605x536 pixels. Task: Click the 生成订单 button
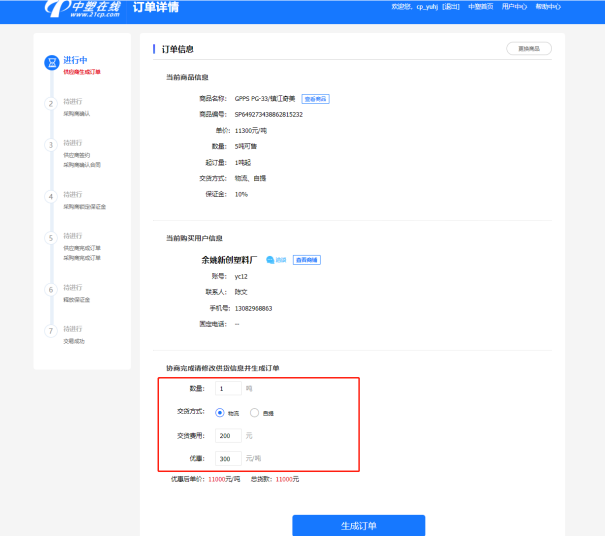359,526
